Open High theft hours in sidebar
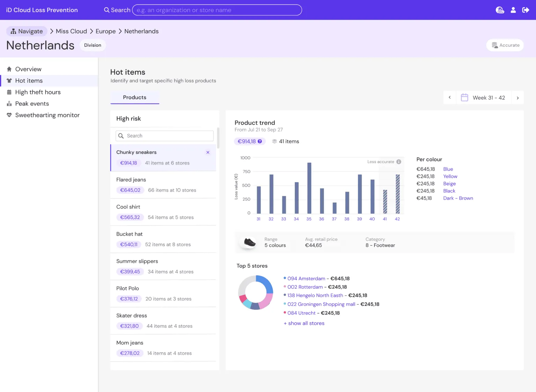The image size is (536, 392). pos(38,92)
